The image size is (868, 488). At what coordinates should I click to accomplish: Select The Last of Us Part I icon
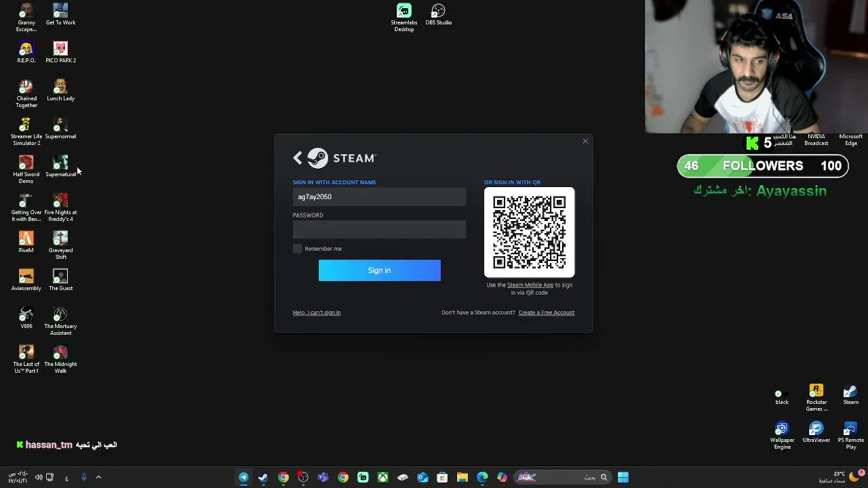click(26, 360)
